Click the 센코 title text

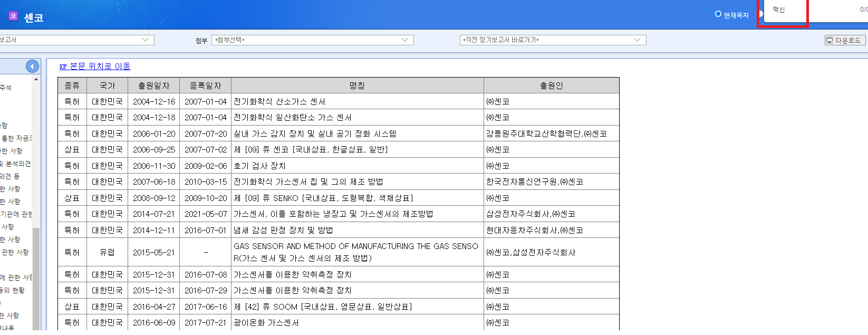pos(34,17)
